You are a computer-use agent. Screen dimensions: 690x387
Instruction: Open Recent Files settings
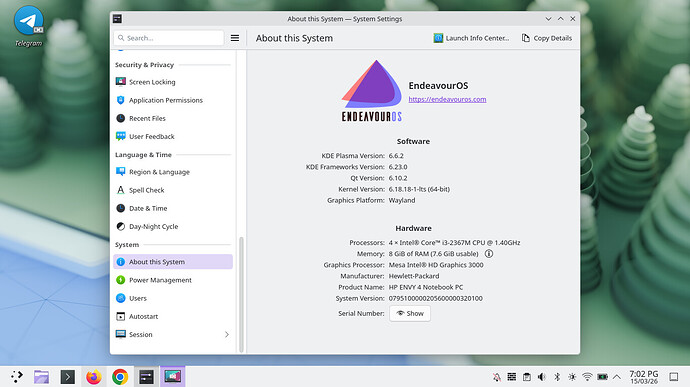coord(172,118)
